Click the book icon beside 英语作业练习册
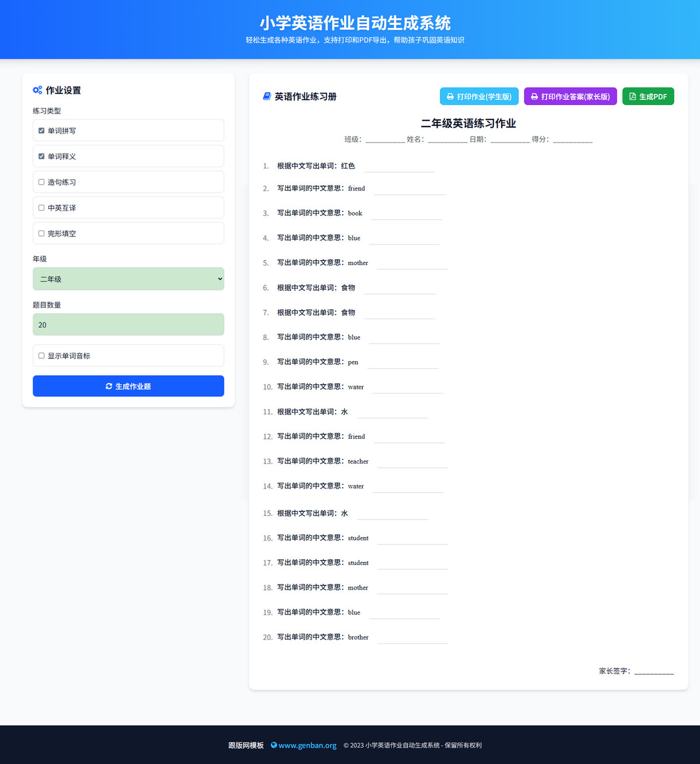 click(267, 96)
